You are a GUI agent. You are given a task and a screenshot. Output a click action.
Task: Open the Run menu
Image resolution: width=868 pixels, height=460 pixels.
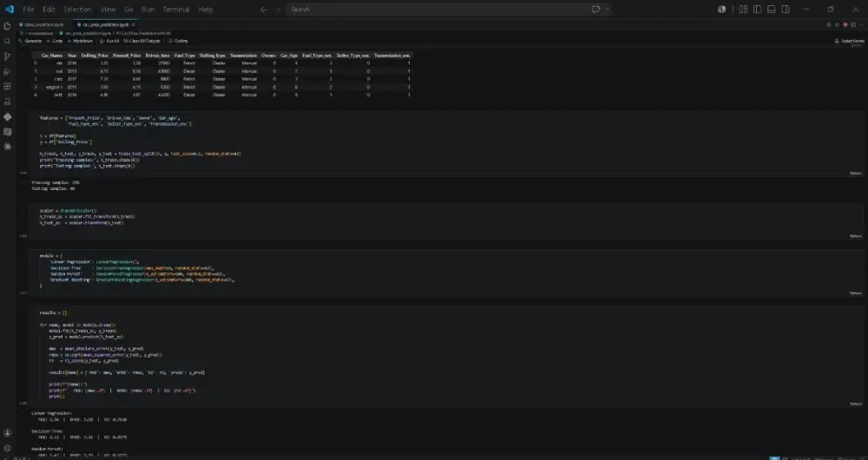148,10
